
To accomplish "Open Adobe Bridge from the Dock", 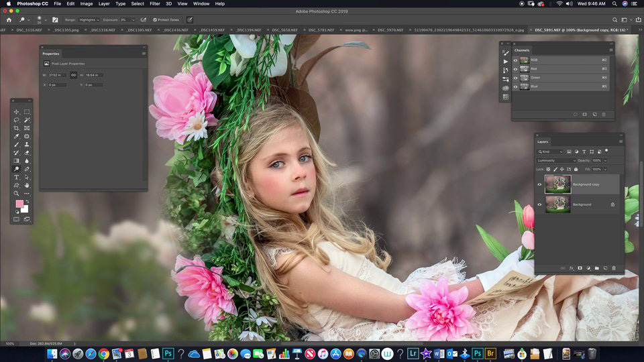I will pyautogui.click(x=490, y=353).
